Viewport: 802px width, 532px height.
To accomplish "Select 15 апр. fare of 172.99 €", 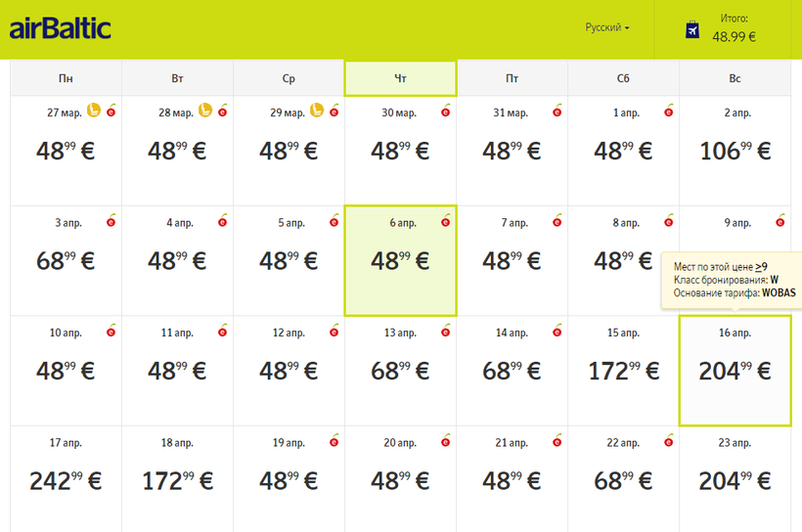I will click(x=623, y=372).
